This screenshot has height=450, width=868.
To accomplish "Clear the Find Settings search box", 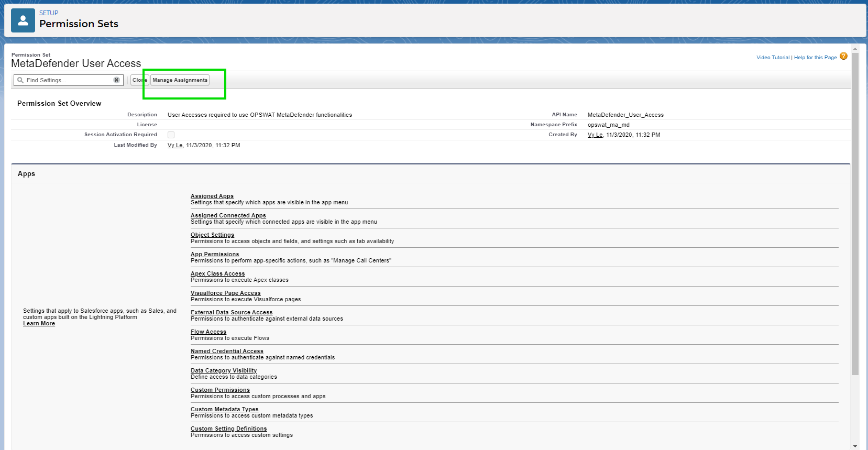I will coord(116,80).
